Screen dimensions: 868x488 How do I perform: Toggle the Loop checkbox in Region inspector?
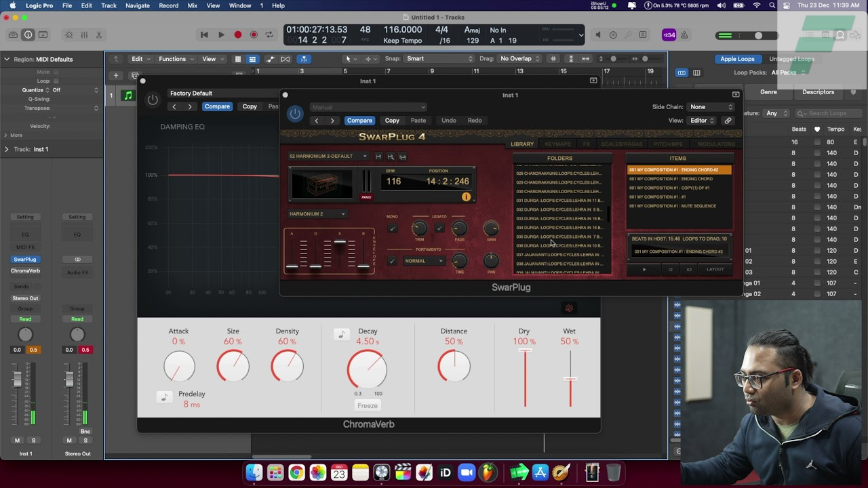(56, 81)
